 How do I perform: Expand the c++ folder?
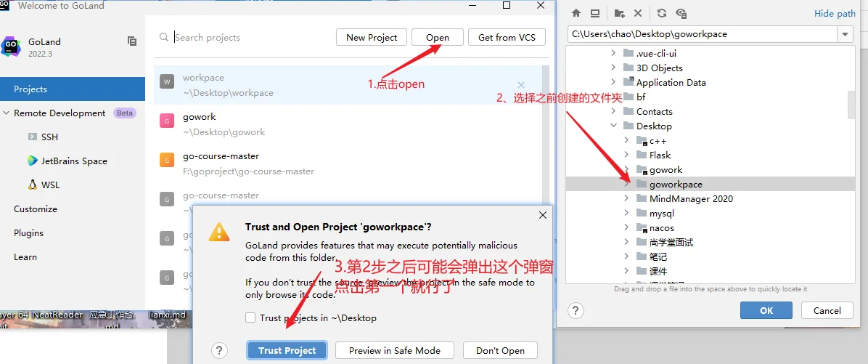[626, 141]
